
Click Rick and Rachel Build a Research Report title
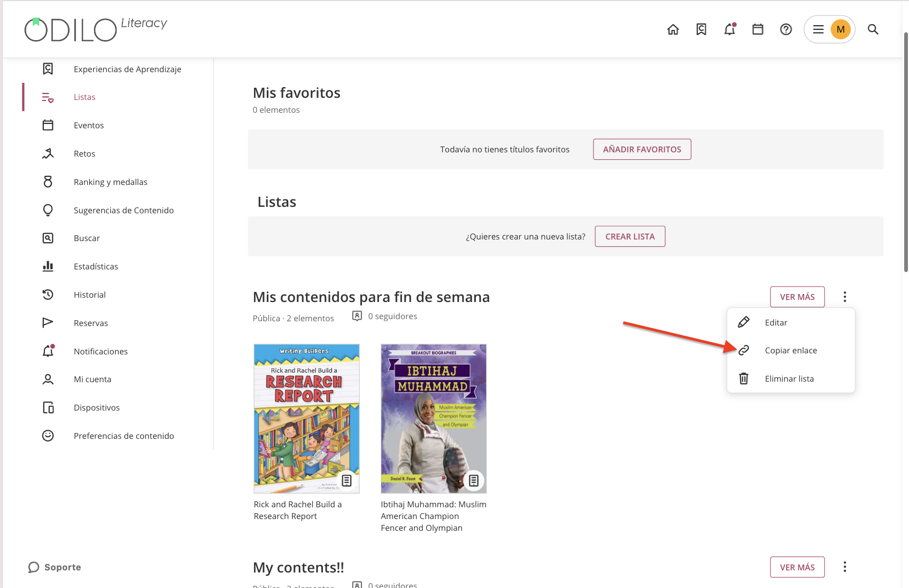pos(298,510)
